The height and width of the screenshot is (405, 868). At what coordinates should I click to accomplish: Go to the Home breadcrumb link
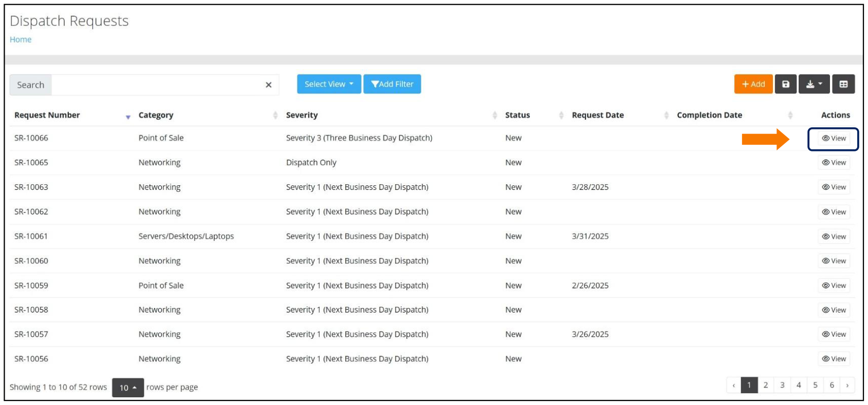pos(21,40)
